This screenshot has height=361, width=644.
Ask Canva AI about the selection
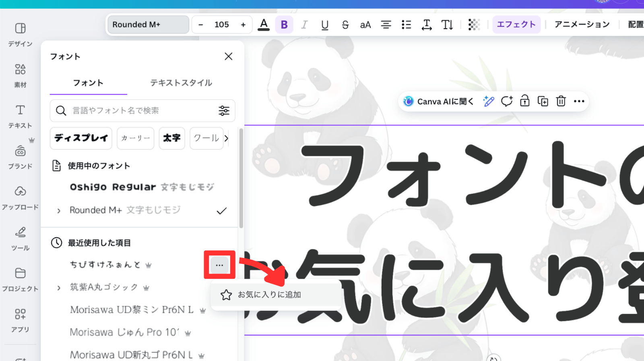438,102
